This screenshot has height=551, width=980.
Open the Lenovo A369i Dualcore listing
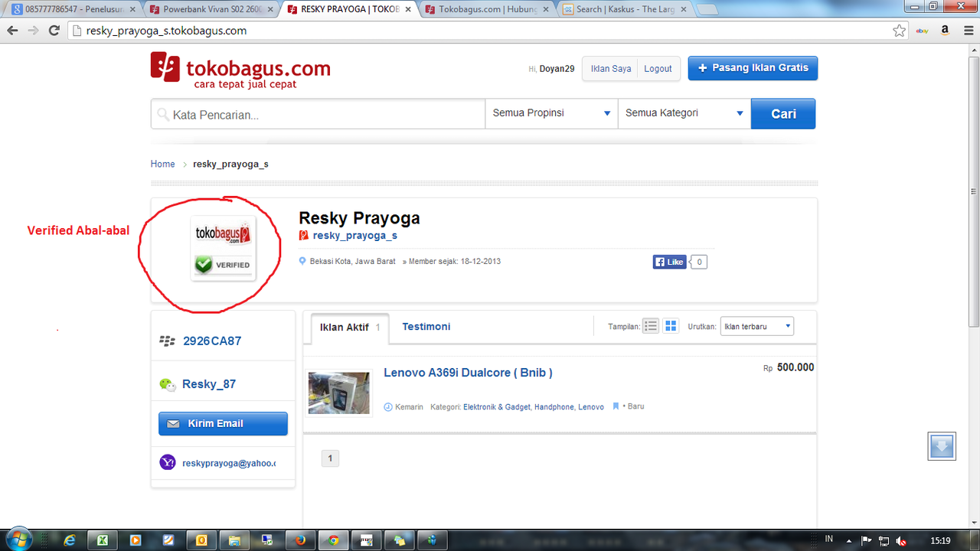point(468,373)
